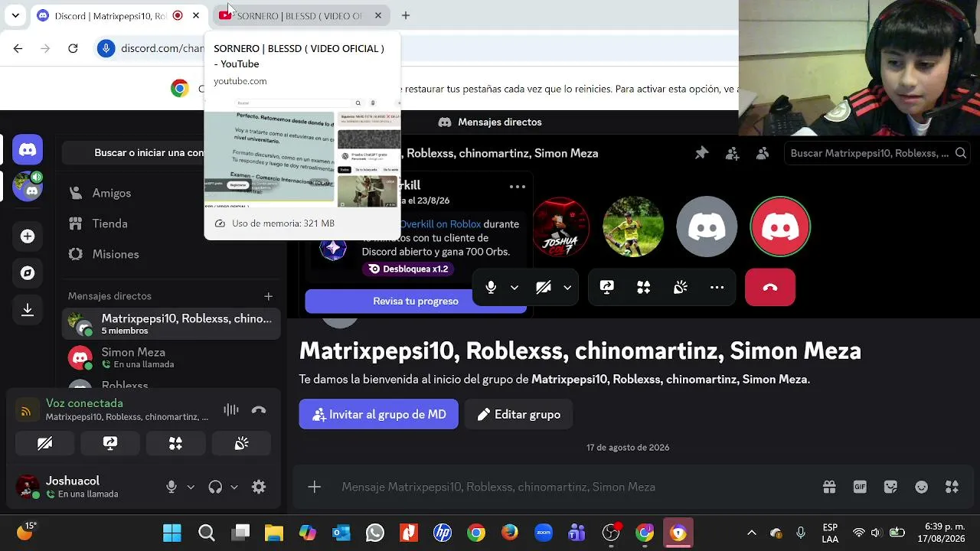The image size is (980, 551).
Task: Show hidden system tray icons
Action: coord(752,533)
